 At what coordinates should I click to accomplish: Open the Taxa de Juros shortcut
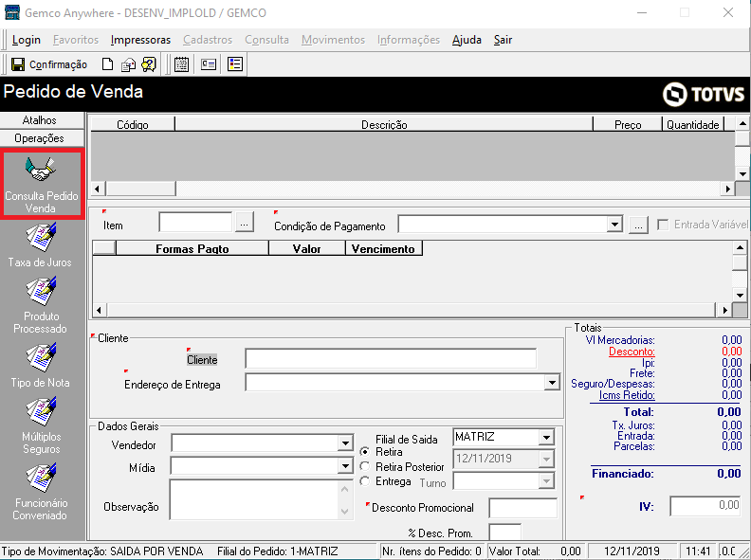(x=41, y=245)
